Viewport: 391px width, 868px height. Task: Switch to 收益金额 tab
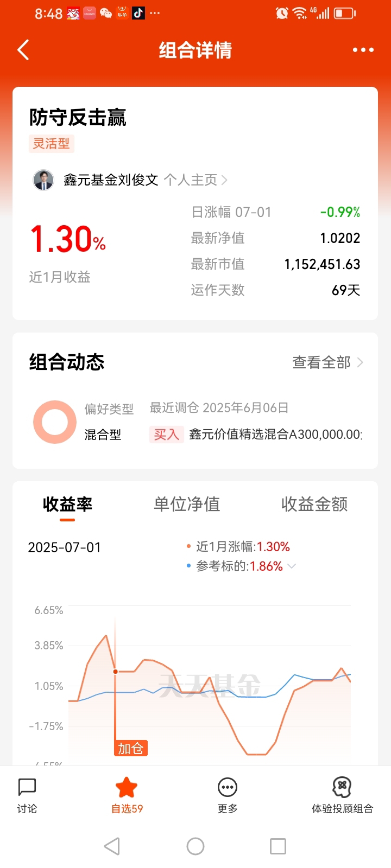pos(314,505)
